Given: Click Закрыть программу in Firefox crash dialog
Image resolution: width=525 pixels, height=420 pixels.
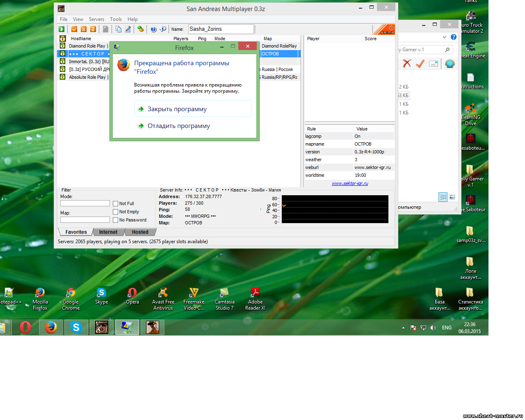Looking at the screenshot, I should 193,109.
